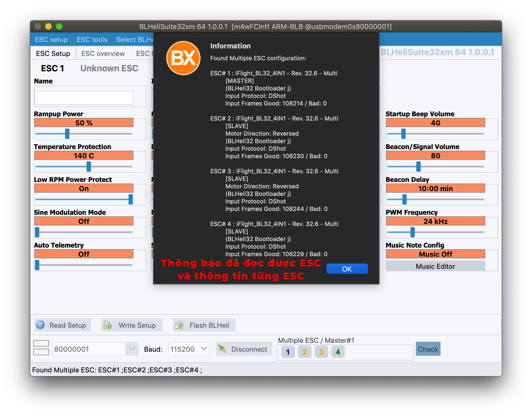Click the Startup Beep Volume 40 value
This screenshot has width=532, height=416.
435,123
